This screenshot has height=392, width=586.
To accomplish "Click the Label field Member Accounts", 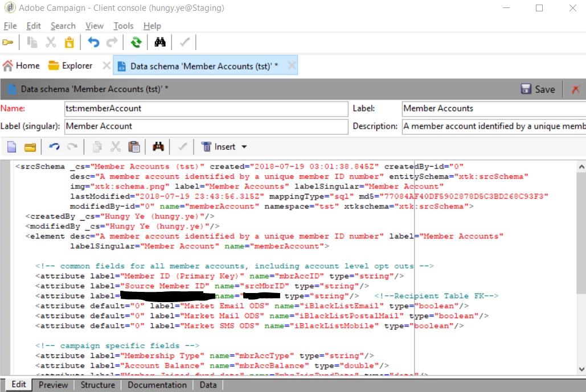I will point(494,109).
